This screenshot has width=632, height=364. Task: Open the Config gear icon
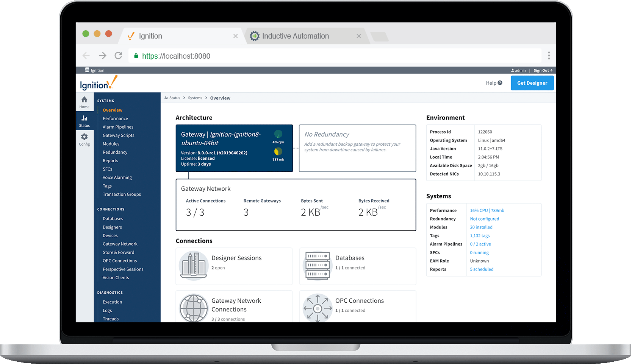pos(84,137)
